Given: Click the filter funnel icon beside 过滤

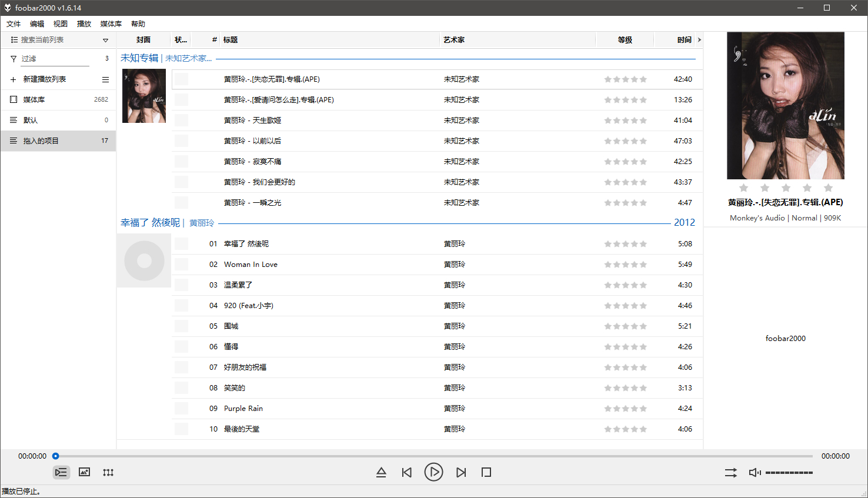Looking at the screenshot, I should click(x=12, y=59).
